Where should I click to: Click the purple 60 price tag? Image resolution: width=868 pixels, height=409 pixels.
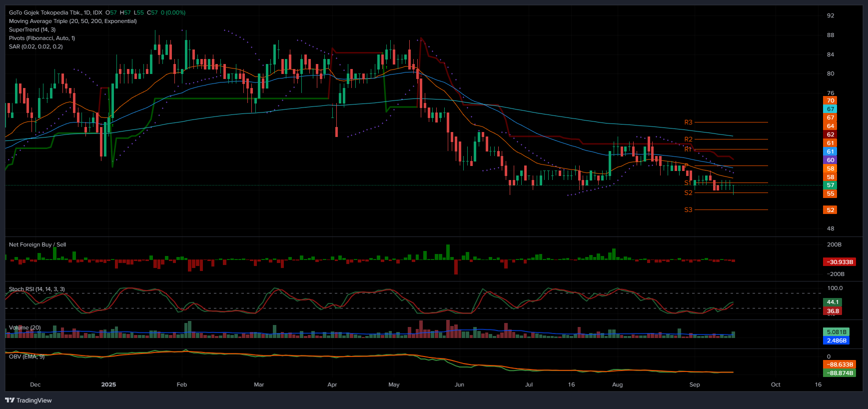click(x=830, y=160)
